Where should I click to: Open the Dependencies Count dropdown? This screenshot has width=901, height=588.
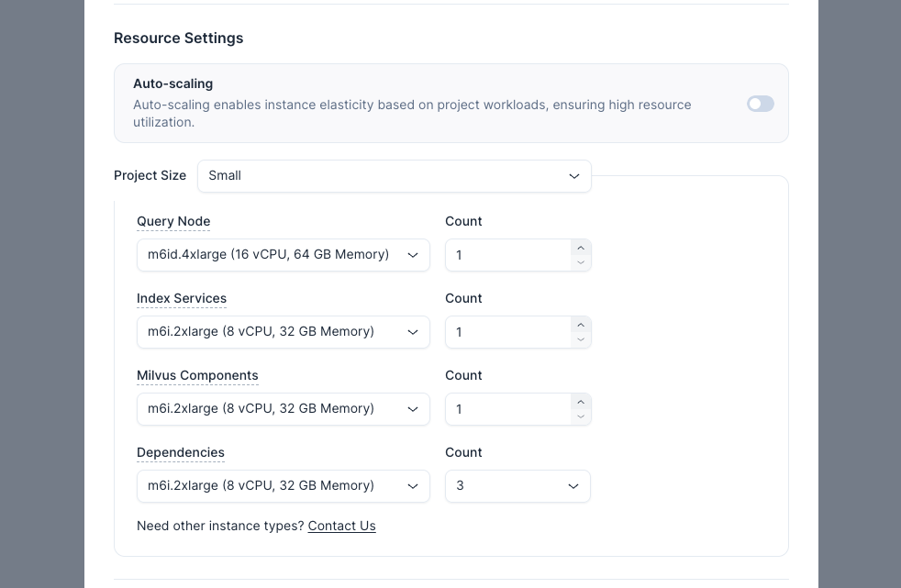(x=517, y=486)
